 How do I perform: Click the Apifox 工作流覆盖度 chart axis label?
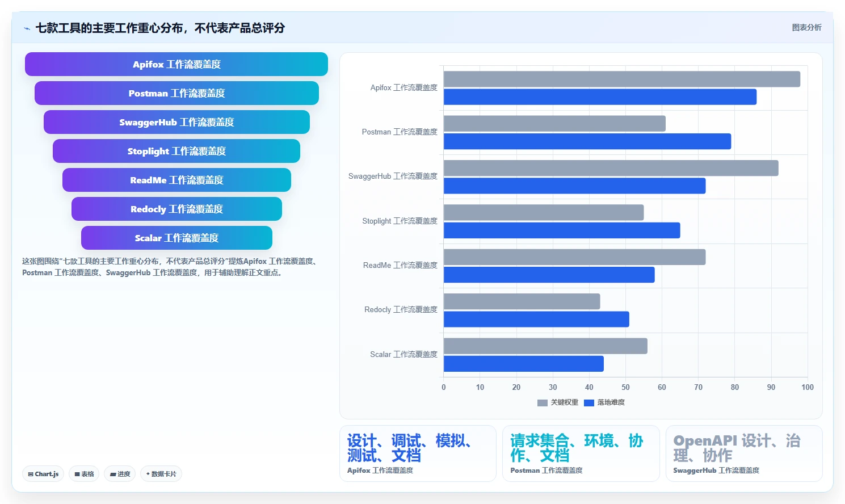(x=403, y=88)
